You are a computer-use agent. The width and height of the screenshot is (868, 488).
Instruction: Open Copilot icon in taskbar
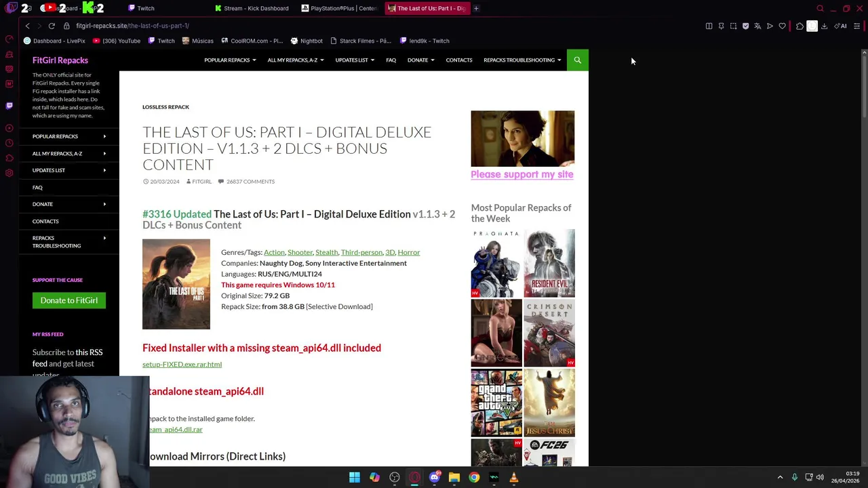pyautogui.click(x=374, y=477)
